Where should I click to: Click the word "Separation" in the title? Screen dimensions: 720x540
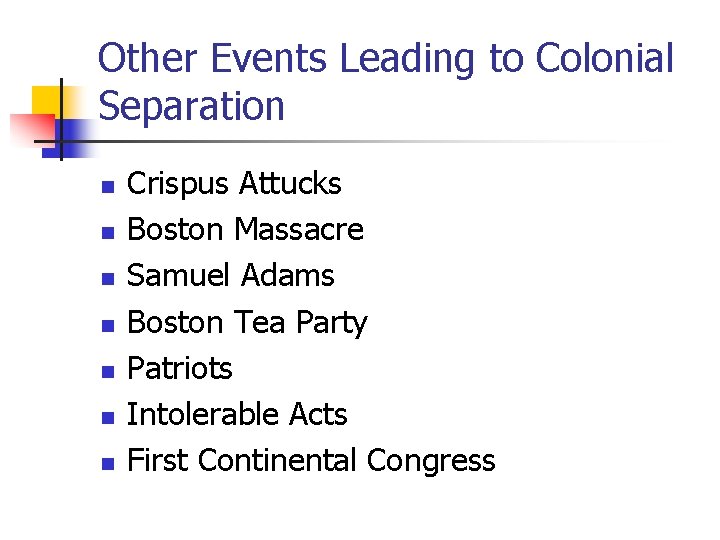(191, 107)
